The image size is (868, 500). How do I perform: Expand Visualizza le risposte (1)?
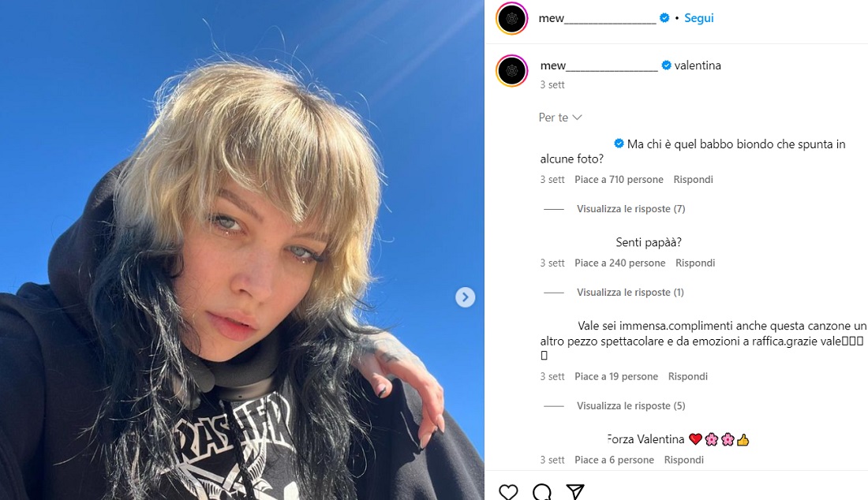coord(630,292)
